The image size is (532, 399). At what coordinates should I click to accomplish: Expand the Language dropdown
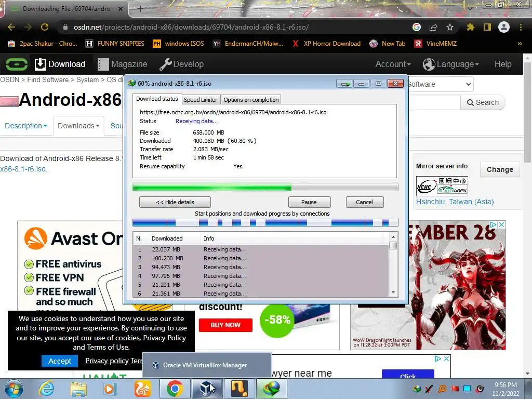(x=450, y=64)
